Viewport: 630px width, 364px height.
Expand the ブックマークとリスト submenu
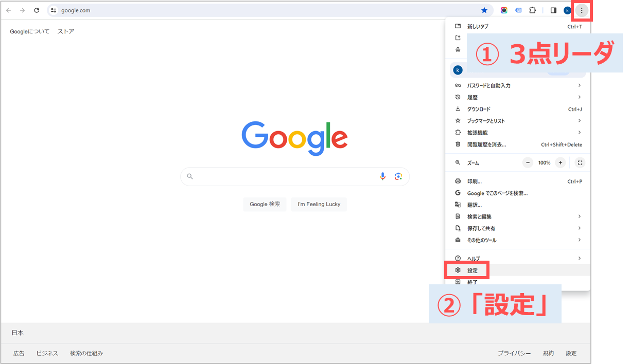[x=518, y=121]
